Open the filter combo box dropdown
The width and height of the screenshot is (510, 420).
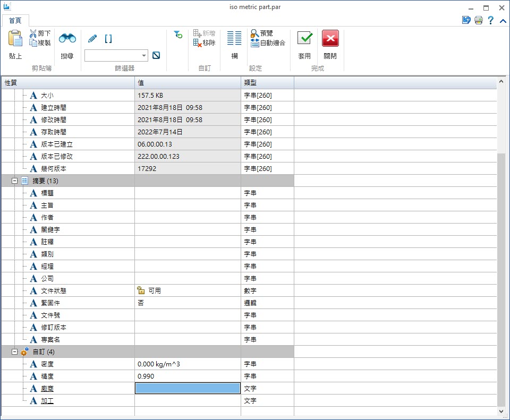click(144, 56)
